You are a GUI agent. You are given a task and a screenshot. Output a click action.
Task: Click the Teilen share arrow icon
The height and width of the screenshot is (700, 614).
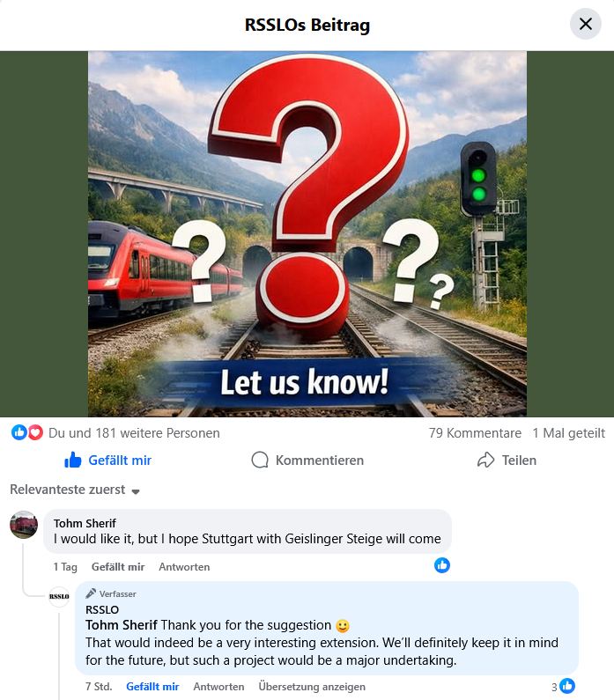(486, 460)
